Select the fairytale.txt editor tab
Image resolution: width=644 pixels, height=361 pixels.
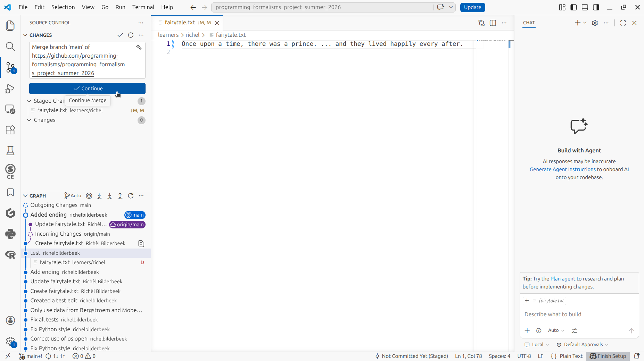tap(188, 23)
